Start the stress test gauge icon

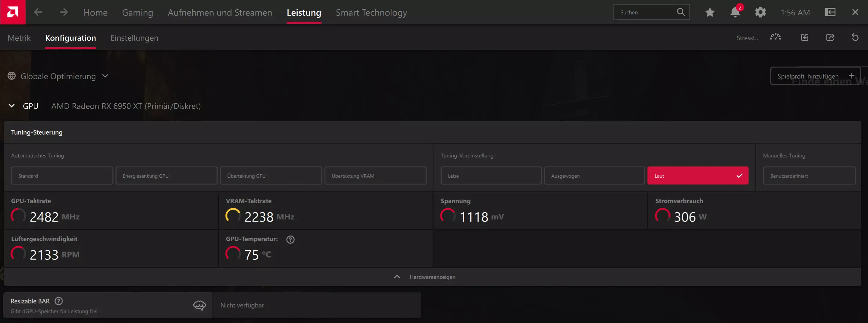(x=775, y=37)
